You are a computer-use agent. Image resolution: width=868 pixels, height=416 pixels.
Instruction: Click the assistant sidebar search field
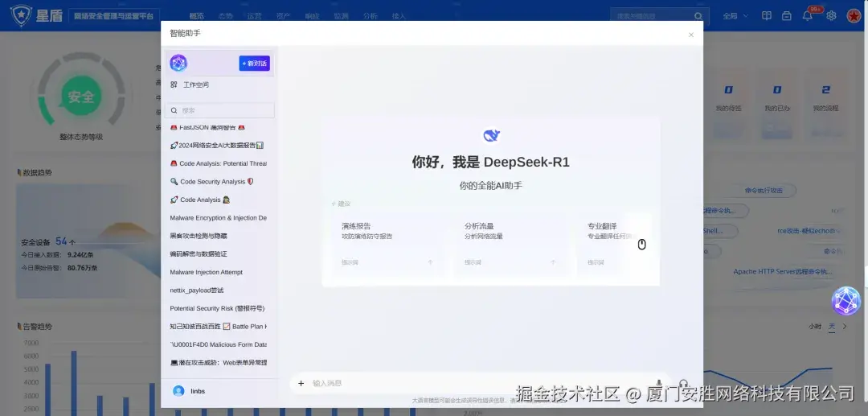click(220, 110)
